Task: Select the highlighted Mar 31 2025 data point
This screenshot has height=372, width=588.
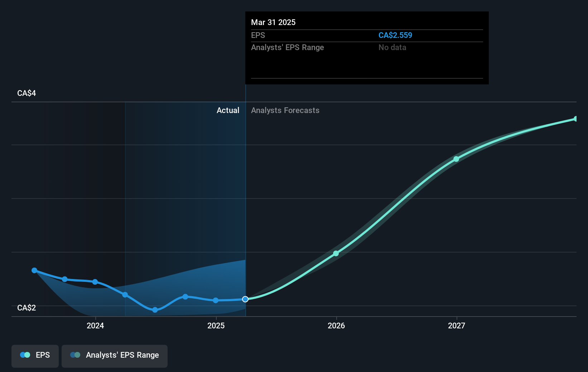Action: (245, 299)
